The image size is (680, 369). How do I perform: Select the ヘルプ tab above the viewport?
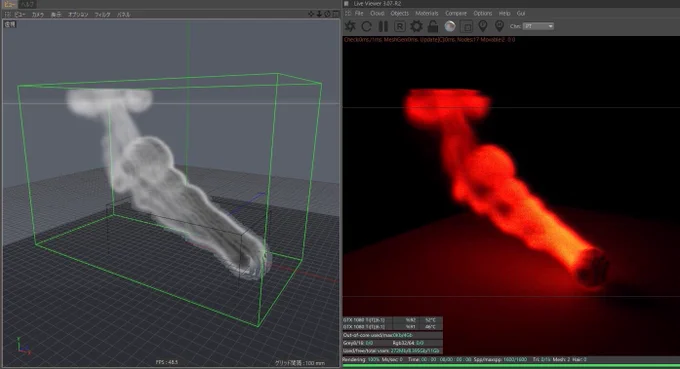tap(28, 4)
